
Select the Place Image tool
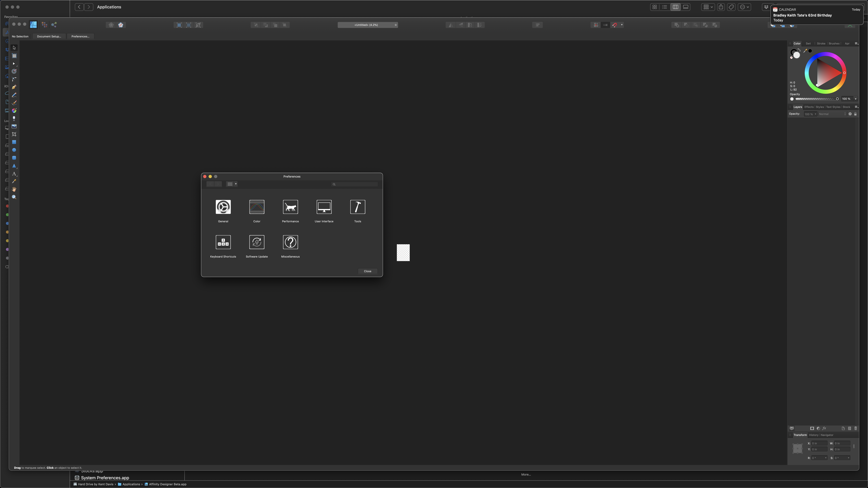pyautogui.click(x=14, y=126)
